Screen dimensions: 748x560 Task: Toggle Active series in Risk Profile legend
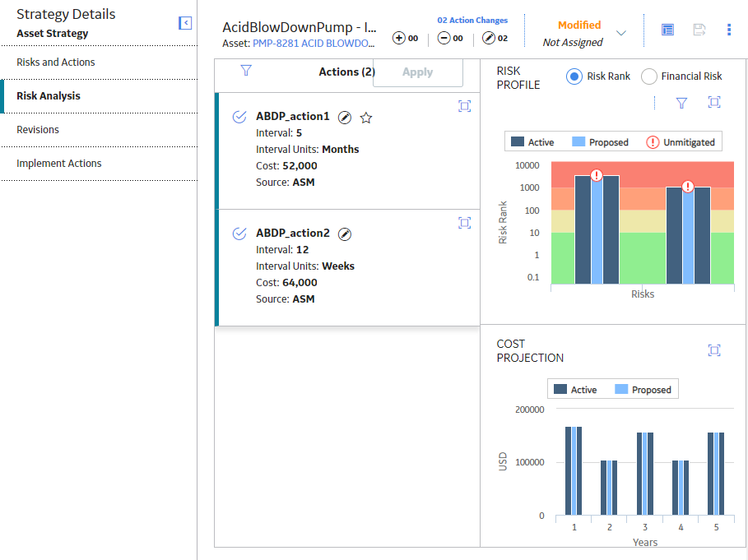coord(532,142)
